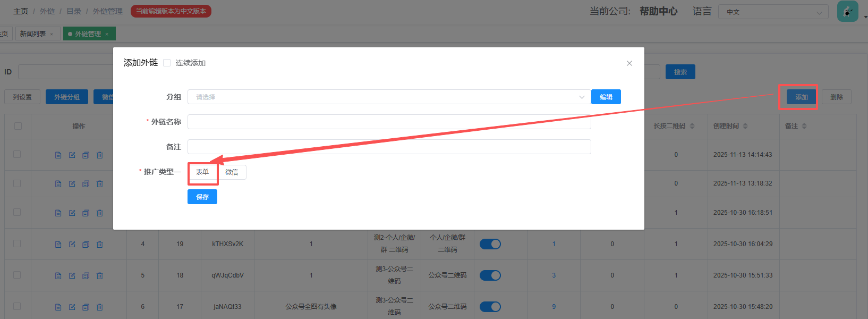Close the 添加外链 dialog with the X
Screen dimensions: 868x319
coord(629,63)
